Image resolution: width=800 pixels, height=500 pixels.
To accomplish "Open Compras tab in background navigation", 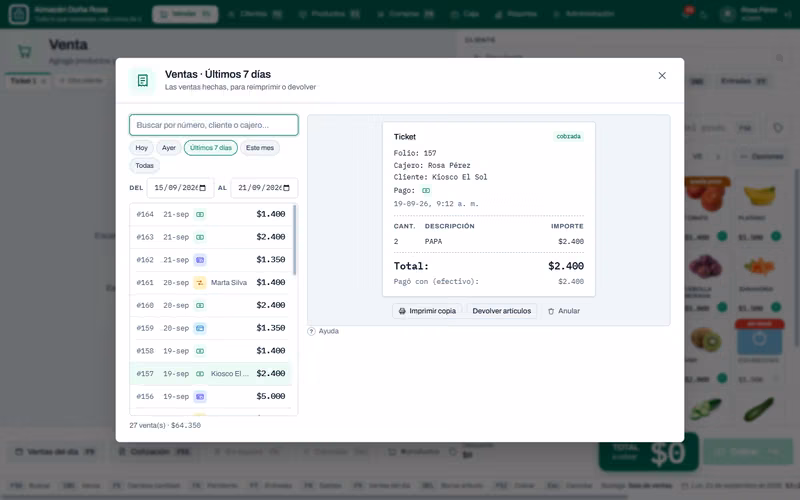I will tap(406, 14).
